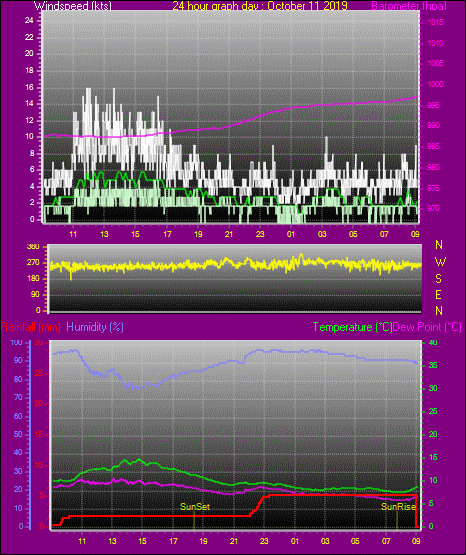Select the Humidity (%) legend label

95,327
